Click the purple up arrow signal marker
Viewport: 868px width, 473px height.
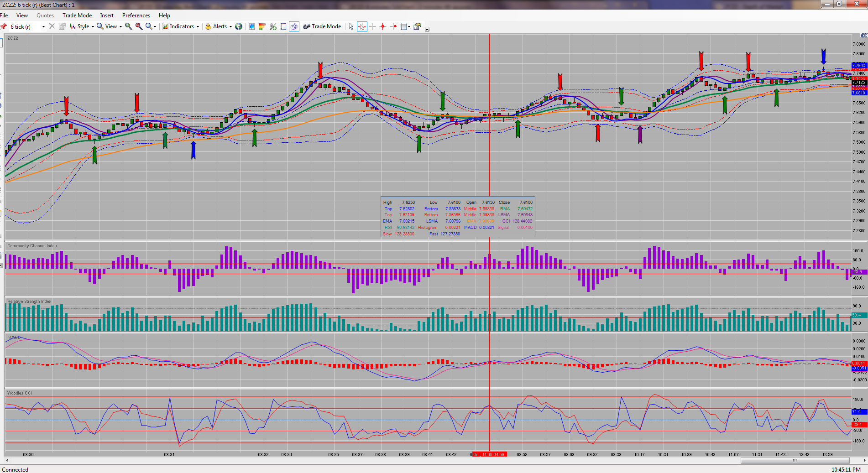coord(640,135)
